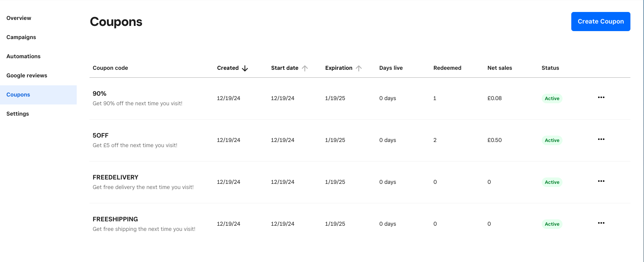Click the Active badge in FREESHIPPING row
The height and width of the screenshot is (262, 644).
552,224
